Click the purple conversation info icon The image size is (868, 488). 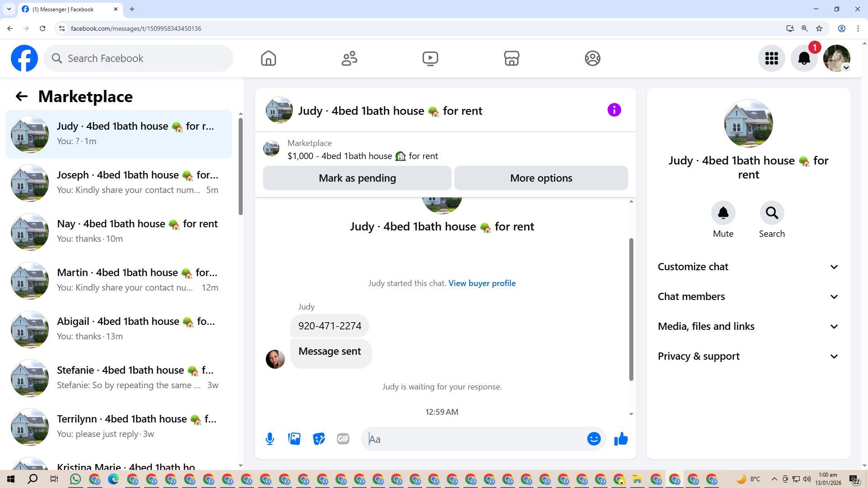(614, 110)
